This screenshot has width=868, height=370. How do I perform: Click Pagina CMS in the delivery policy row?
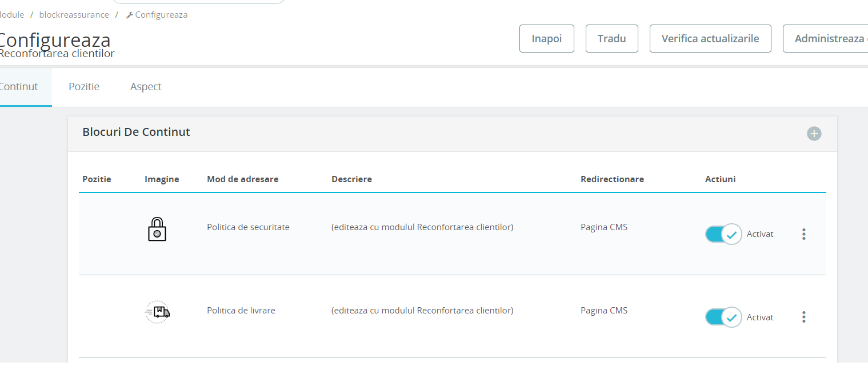pos(603,311)
